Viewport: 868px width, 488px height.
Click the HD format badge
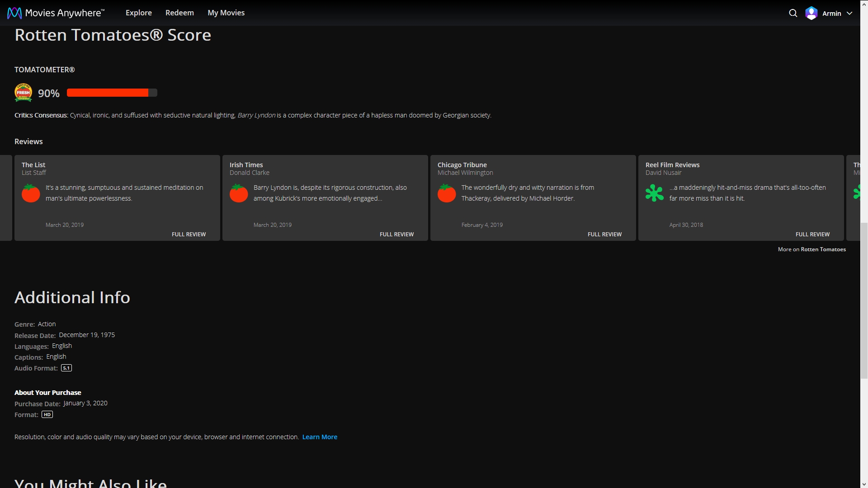[47, 414]
